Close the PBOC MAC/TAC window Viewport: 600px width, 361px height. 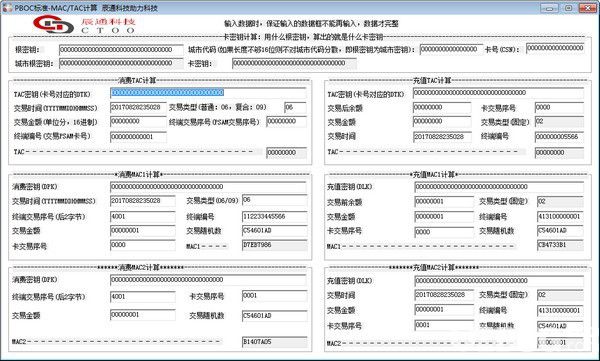click(588, 8)
